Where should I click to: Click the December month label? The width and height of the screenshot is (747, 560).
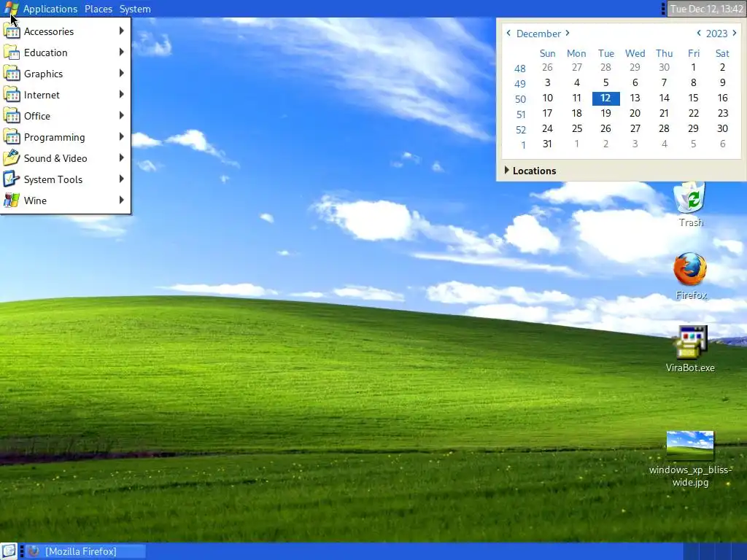tap(538, 34)
